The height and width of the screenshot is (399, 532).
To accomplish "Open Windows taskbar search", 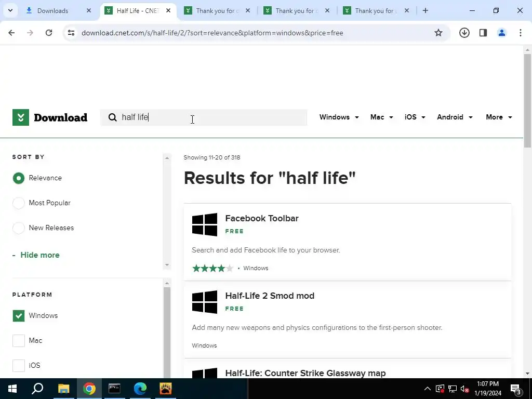I will point(37,389).
